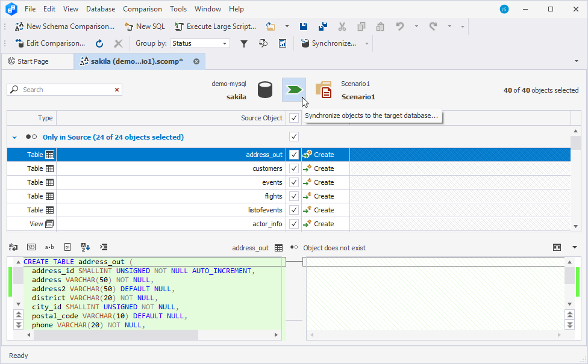Open the Tools menu
The image size is (588, 364).
click(178, 9)
